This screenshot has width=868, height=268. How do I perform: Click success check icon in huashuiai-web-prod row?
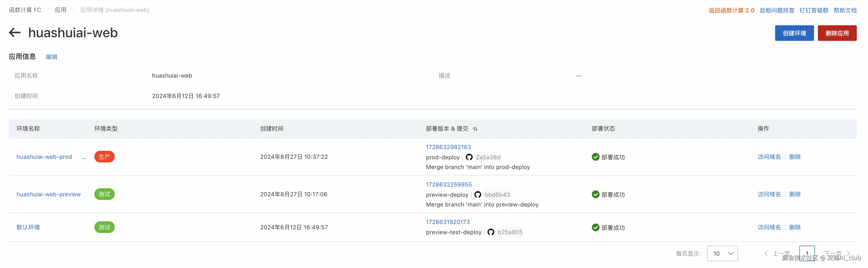595,157
